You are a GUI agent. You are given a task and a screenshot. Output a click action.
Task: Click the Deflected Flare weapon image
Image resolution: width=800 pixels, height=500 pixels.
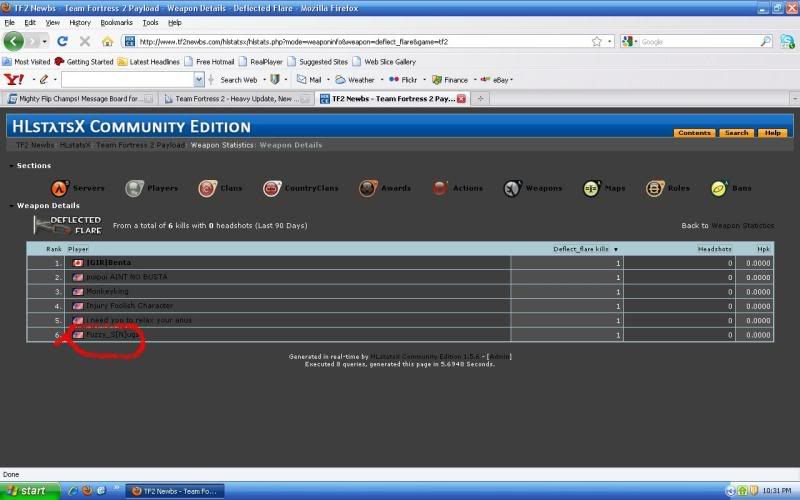(x=68, y=225)
